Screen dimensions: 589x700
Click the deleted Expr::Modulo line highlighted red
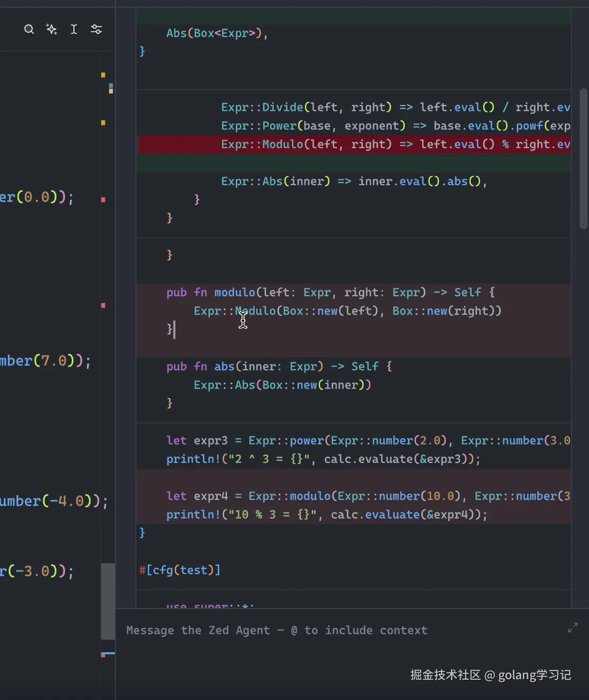pos(354,144)
